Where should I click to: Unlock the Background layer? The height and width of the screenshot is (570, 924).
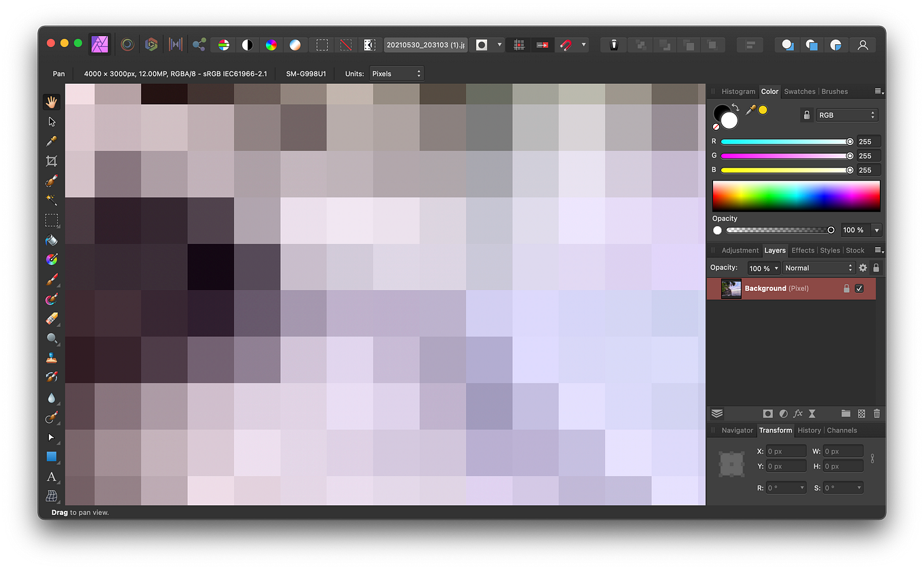coord(846,288)
